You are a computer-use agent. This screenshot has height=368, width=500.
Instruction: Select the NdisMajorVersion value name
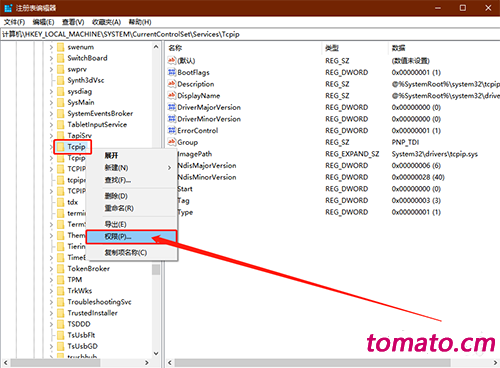(x=207, y=165)
